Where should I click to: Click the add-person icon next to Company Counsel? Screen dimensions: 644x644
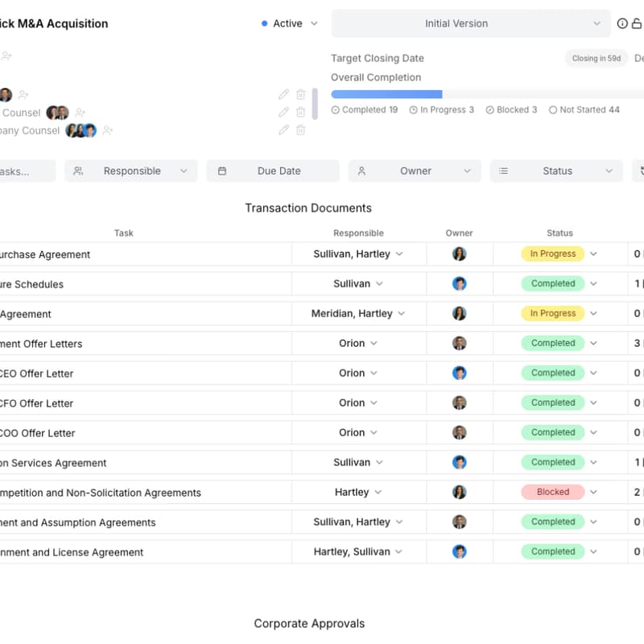[108, 130]
